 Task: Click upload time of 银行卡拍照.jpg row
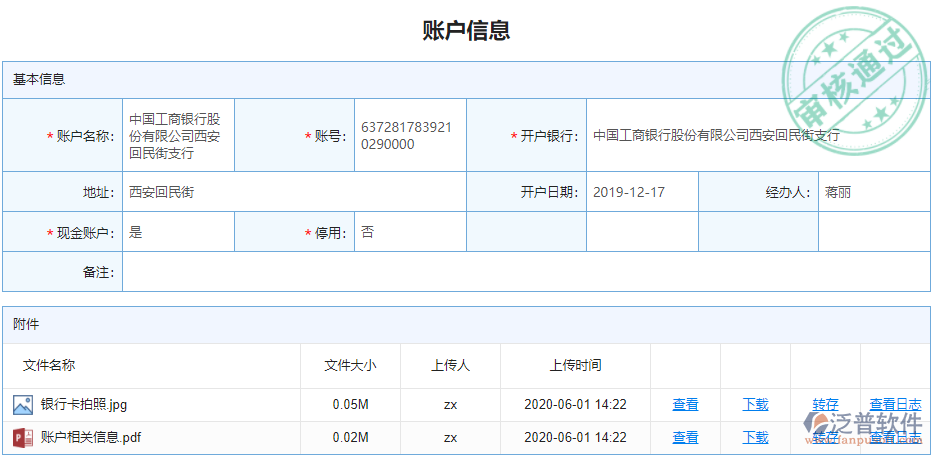pyautogui.click(x=575, y=405)
